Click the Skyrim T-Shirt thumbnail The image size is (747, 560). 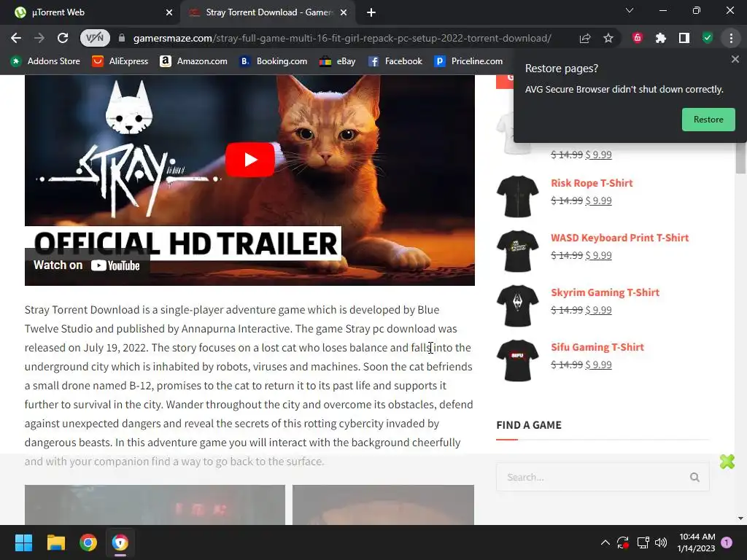pos(517,306)
